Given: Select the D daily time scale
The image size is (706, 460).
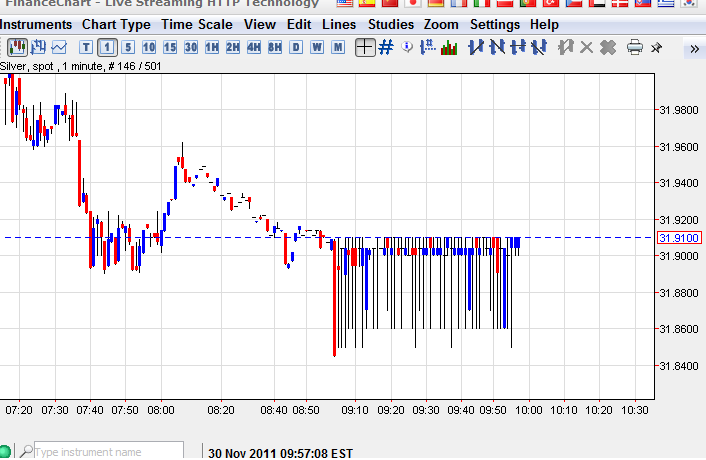Looking at the screenshot, I should pyautogui.click(x=295, y=46).
